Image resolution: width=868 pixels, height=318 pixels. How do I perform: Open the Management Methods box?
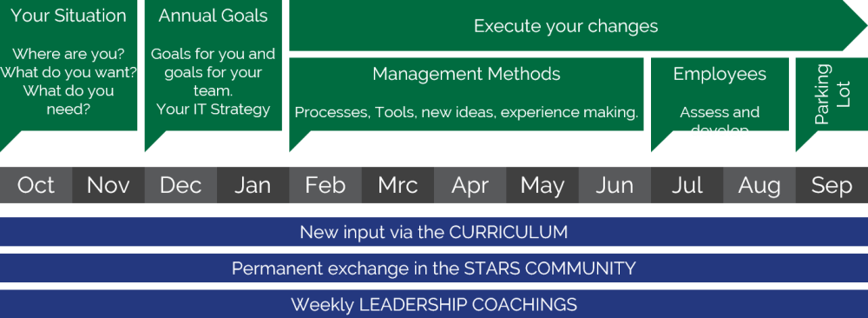(466, 94)
